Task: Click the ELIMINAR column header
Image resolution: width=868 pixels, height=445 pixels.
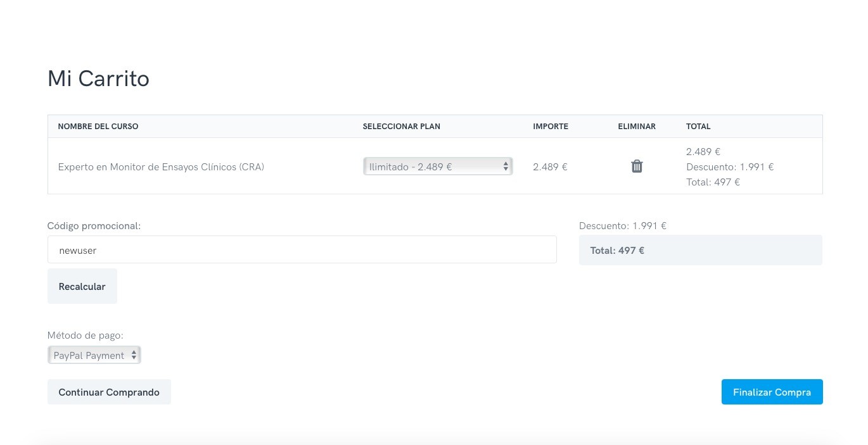Action: 637,127
